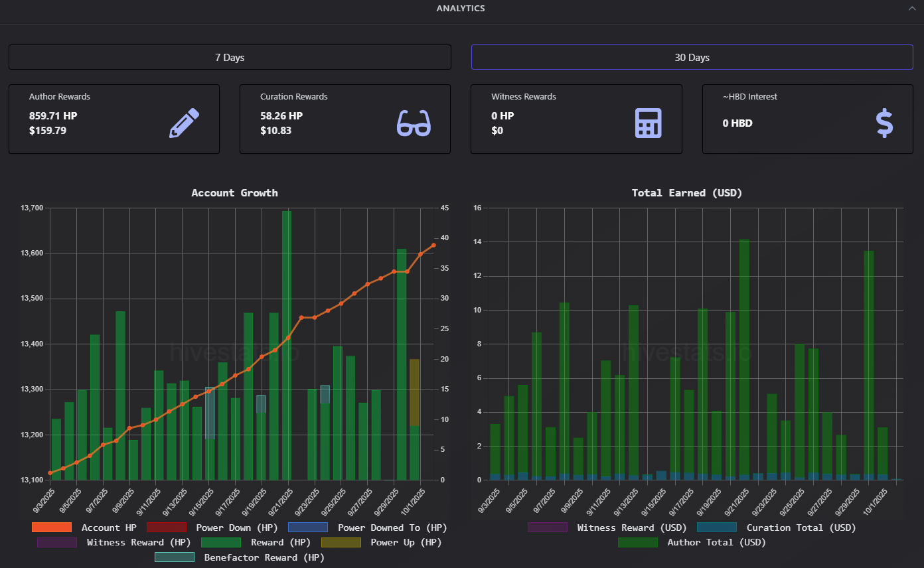Click the last orange Account HP line point
The height and width of the screenshot is (568, 924).
tap(433, 245)
